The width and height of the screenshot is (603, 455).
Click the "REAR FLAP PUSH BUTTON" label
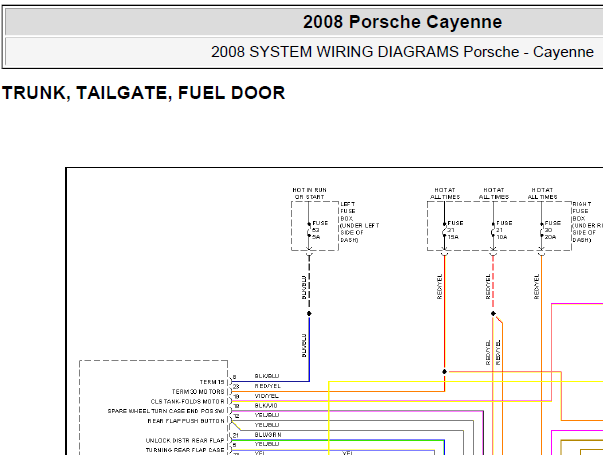186,421
